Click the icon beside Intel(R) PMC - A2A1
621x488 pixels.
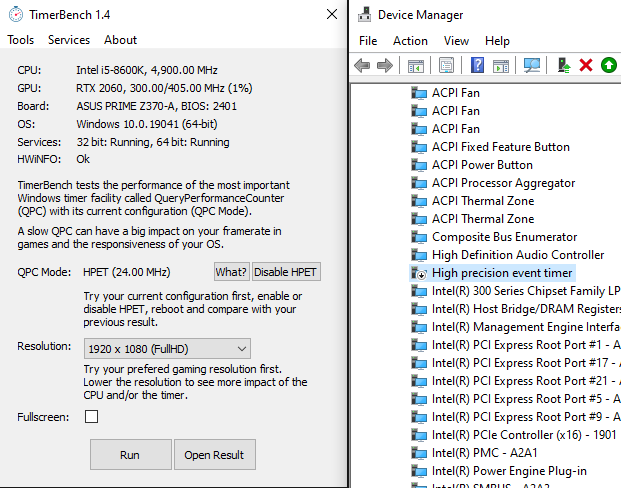pyautogui.click(x=419, y=453)
